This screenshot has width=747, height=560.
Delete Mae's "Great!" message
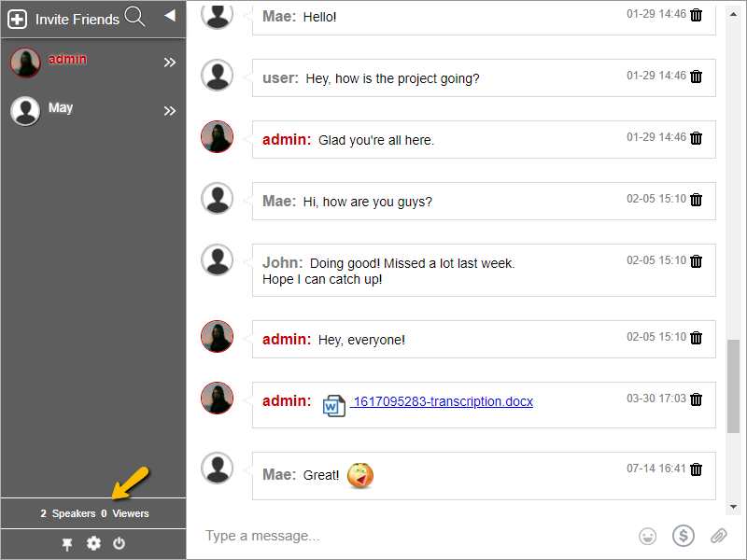[x=696, y=469]
